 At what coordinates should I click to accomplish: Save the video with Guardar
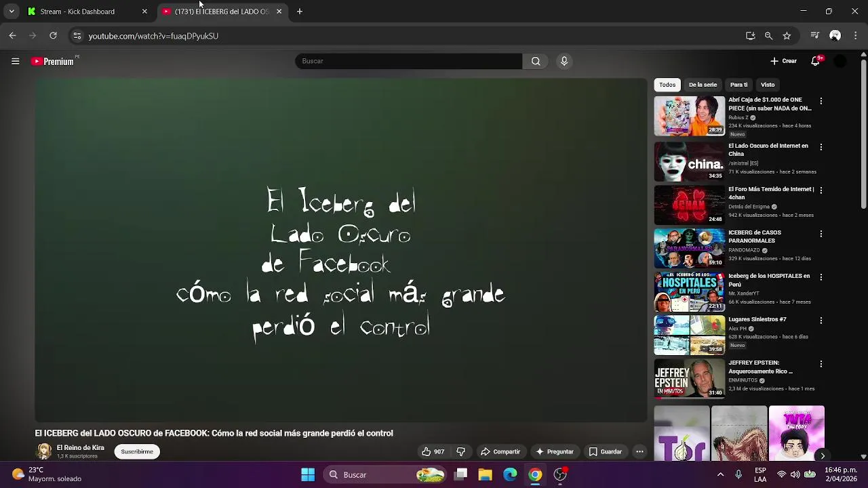(x=605, y=451)
